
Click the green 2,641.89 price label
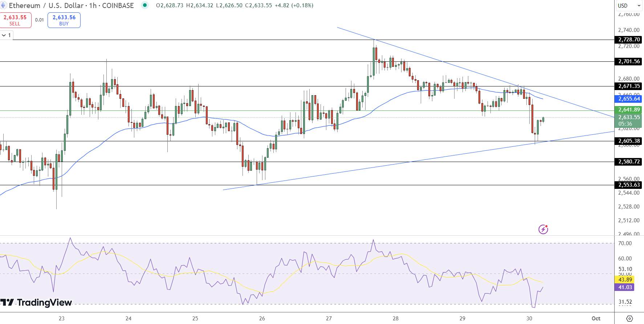click(x=629, y=110)
